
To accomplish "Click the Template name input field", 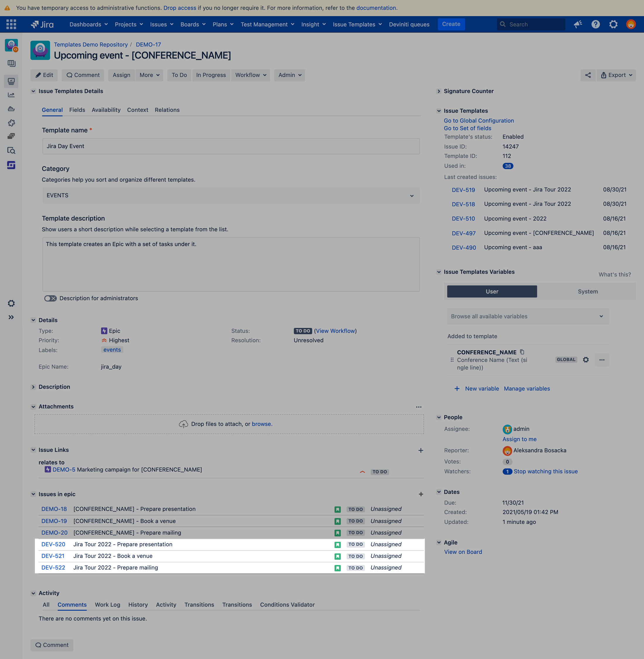I will pyautogui.click(x=231, y=146).
